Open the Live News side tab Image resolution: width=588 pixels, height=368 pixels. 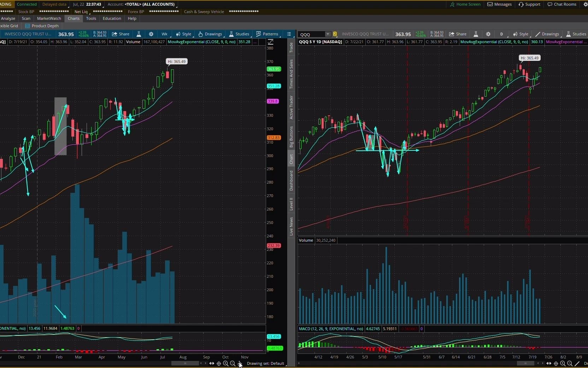click(291, 226)
